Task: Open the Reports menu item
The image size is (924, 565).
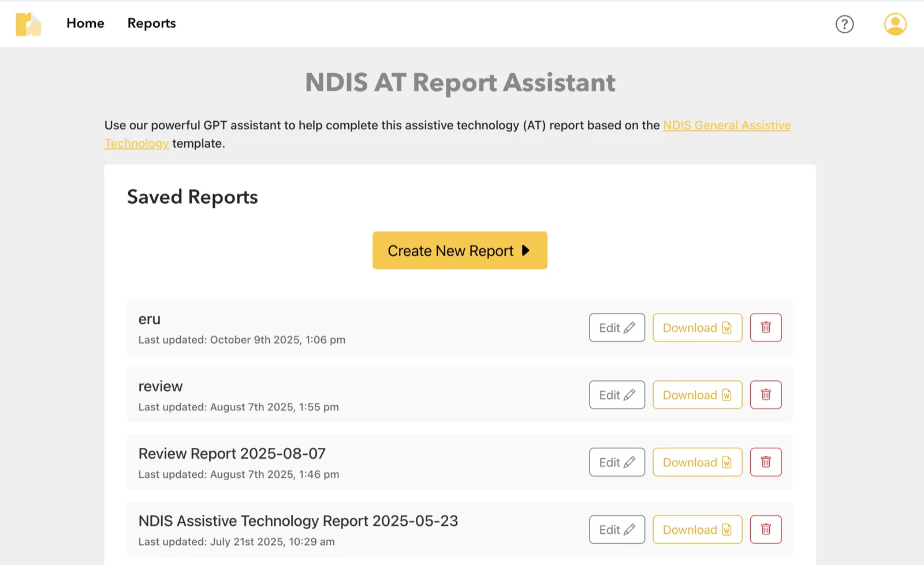Action: 151,23
